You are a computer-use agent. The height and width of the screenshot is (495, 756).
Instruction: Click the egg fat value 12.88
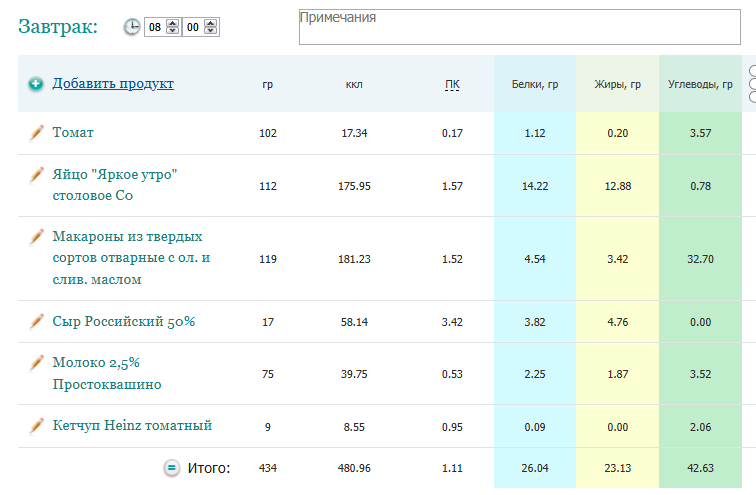[618, 186]
